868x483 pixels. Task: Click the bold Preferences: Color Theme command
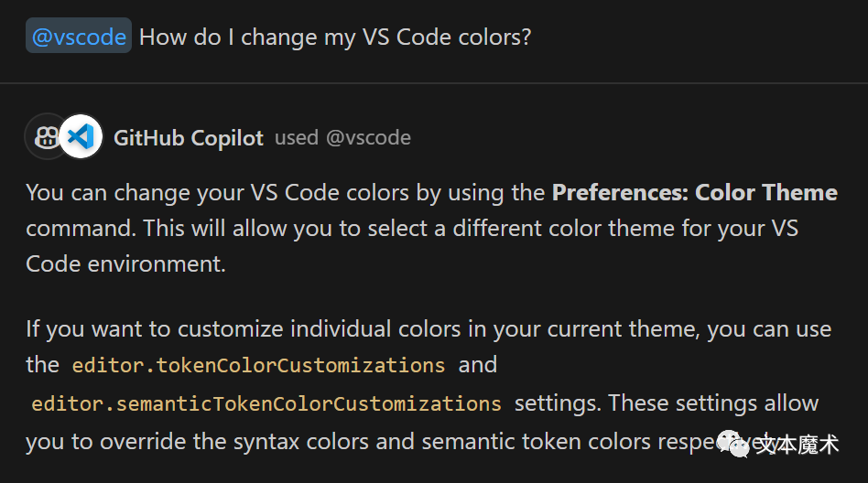click(x=695, y=192)
